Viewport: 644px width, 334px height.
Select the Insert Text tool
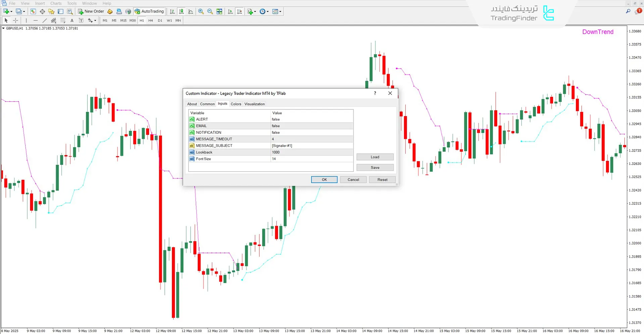click(x=72, y=20)
